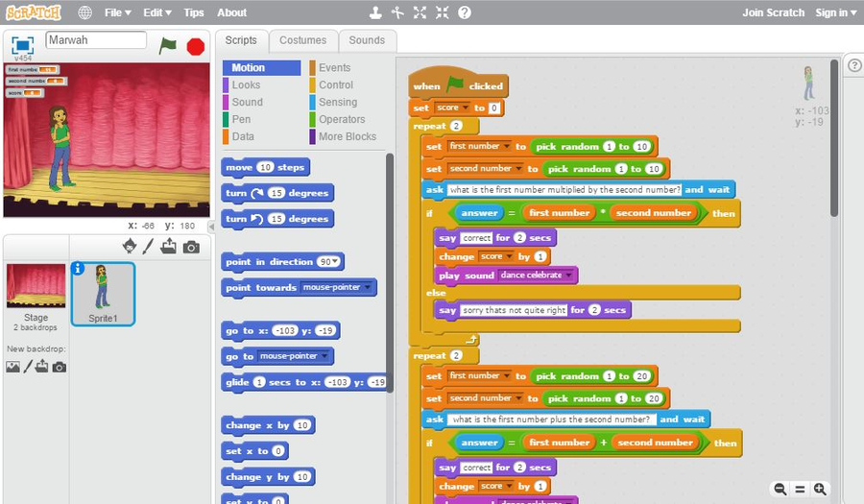Paint a new backdrop

28,367
